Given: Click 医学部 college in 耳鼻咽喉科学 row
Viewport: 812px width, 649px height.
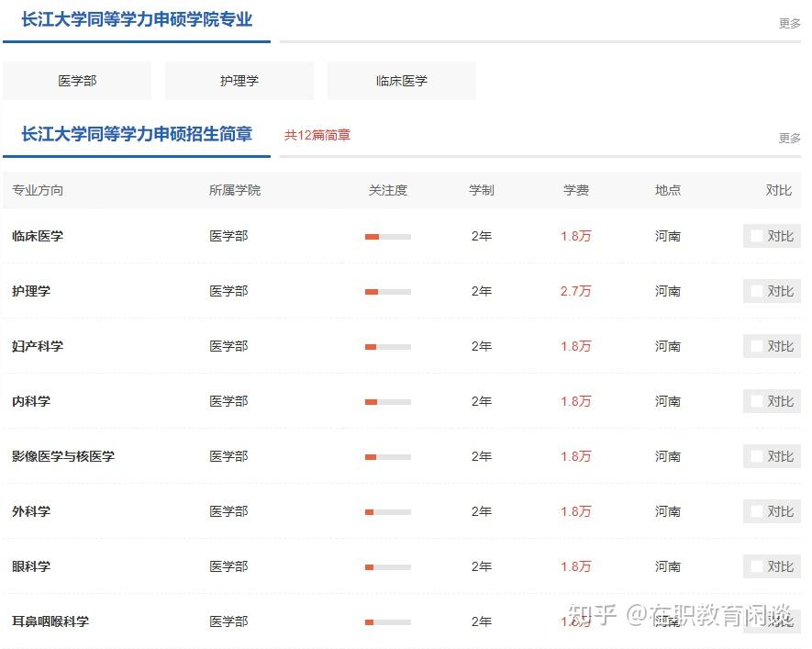Looking at the screenshot, I should click(x=228, y=621).
